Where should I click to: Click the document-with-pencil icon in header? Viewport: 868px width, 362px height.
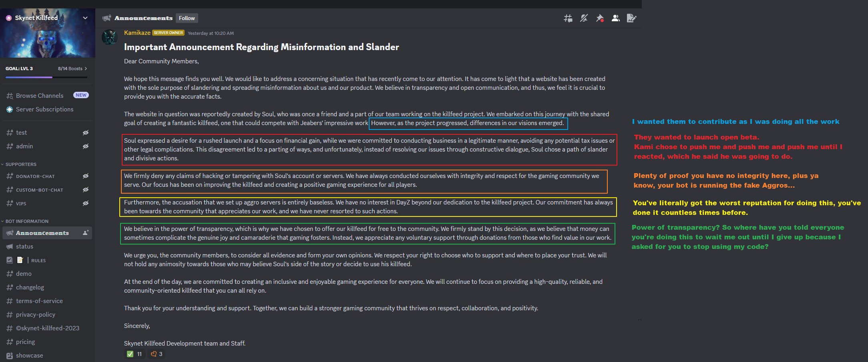tap(631, 18)
